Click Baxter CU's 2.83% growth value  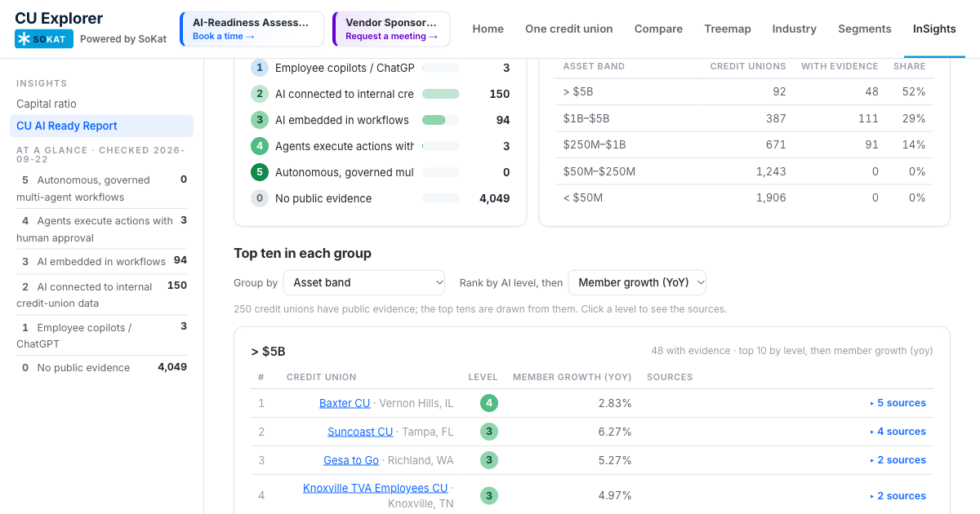click(615, 403)
